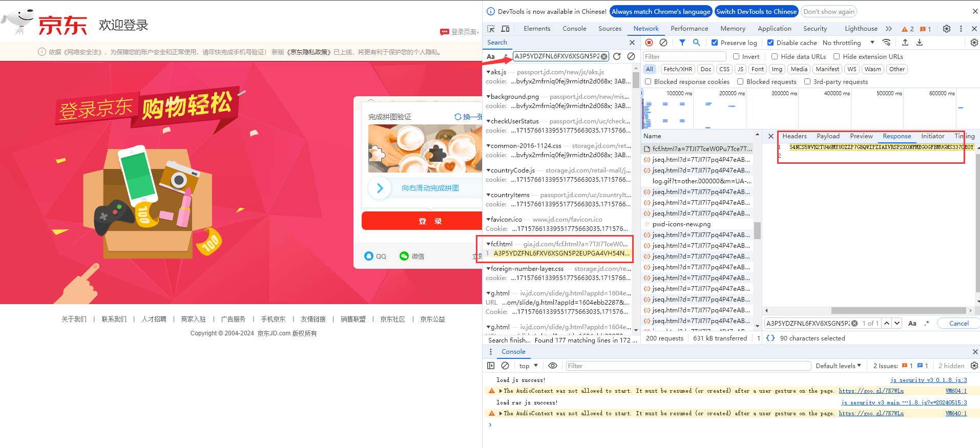Show the console sidebar

491,366
